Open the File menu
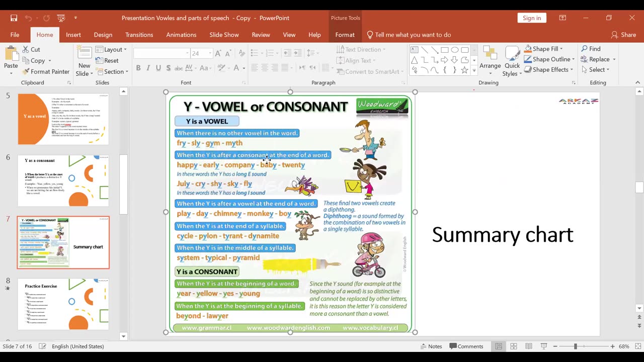 pos(15,35)
